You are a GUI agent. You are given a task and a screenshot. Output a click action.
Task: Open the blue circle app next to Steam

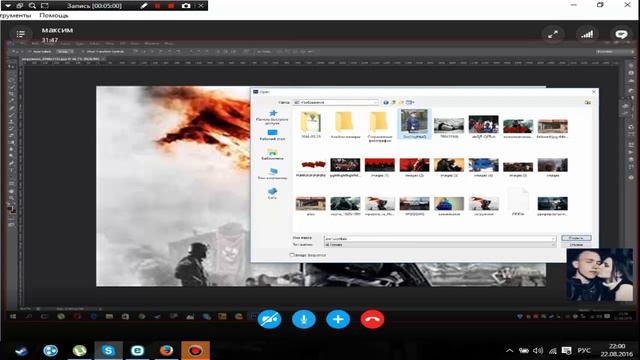point(51,351)
